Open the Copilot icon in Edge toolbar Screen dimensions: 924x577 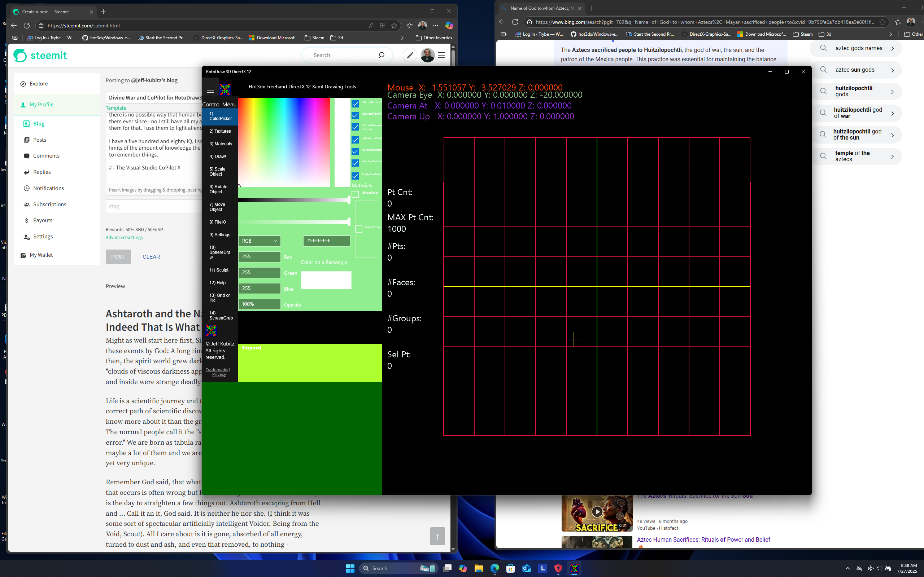[449, 26]
